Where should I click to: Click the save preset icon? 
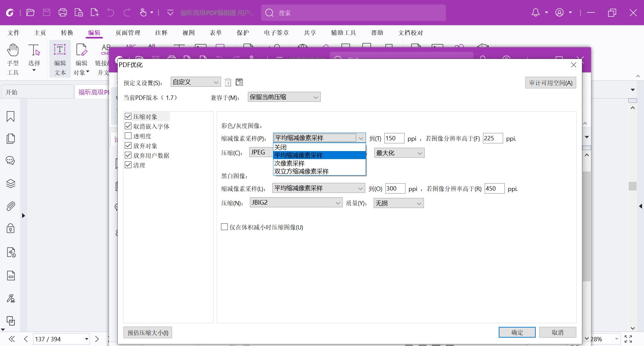pos(239,82)
